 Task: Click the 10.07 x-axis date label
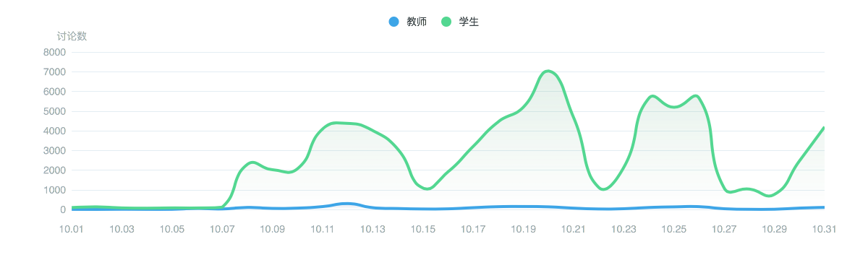tap(222, 229)
